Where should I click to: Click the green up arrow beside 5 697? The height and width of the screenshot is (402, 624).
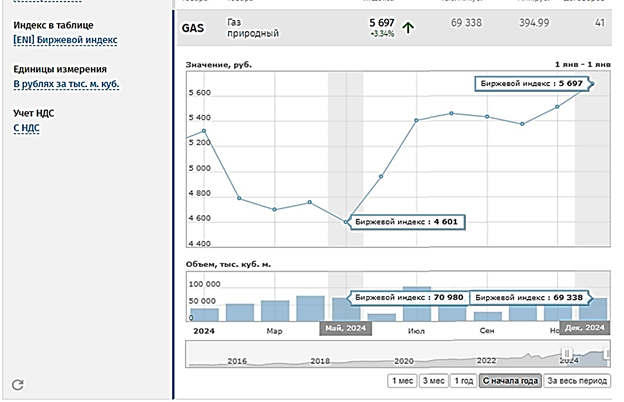point(409,28)
